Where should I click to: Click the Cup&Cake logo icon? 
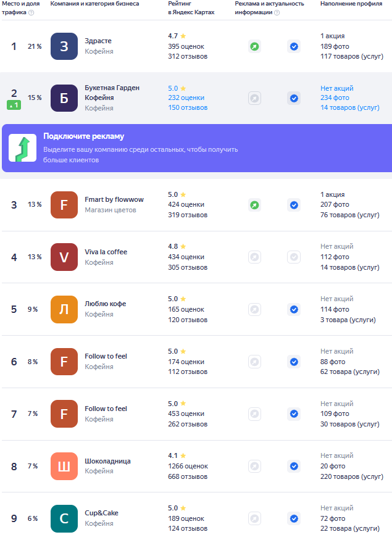point(64,518)
